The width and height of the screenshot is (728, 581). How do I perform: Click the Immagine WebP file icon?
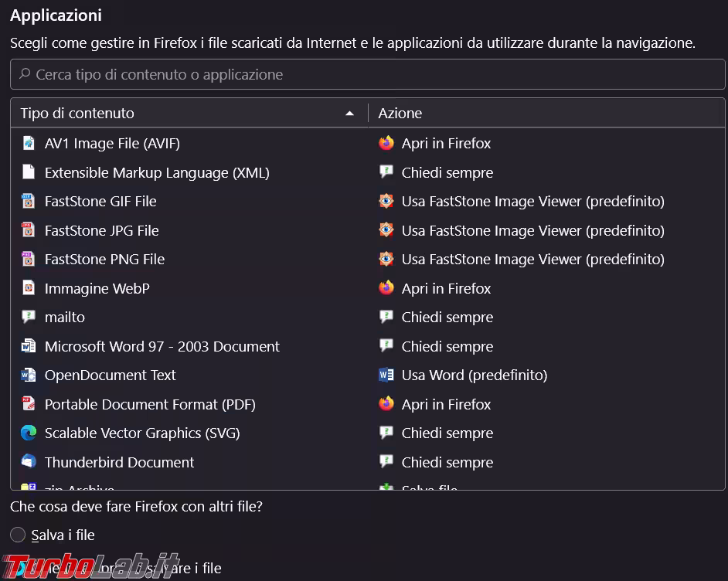(x=29, y=288)
